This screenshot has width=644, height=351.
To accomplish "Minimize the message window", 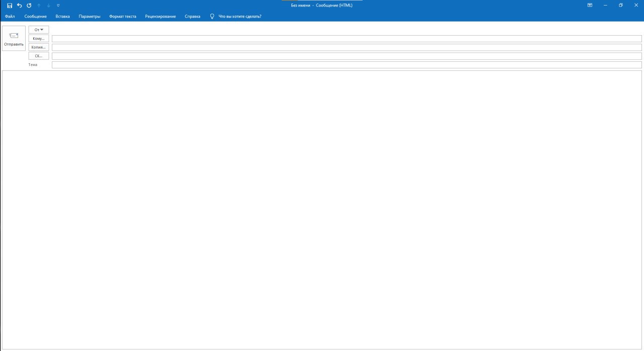I will tap(605, 5).
